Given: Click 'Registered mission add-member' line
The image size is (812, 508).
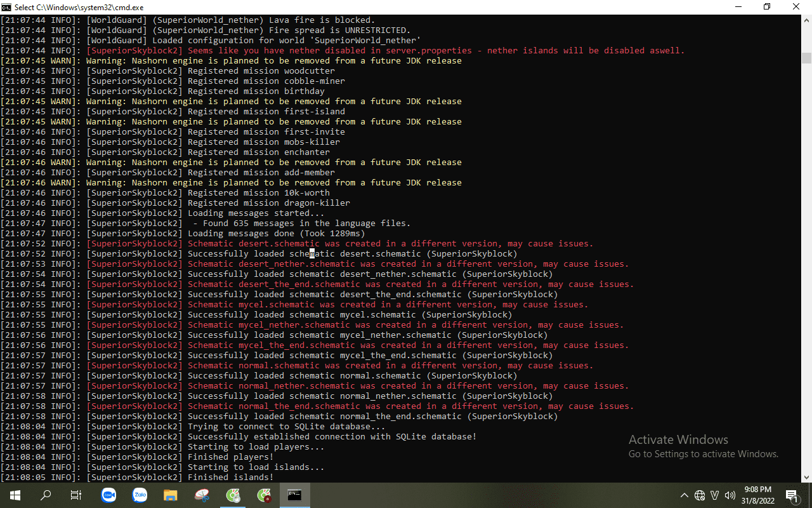Looking at the screenshot, I should pos(167,173).
